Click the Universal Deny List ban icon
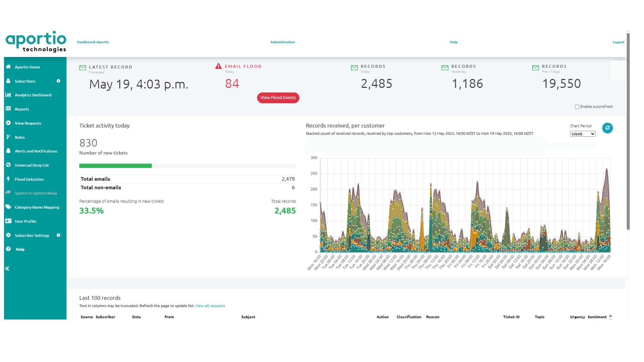This screenshot has height=362, width=644. click(x=8, y=165)
